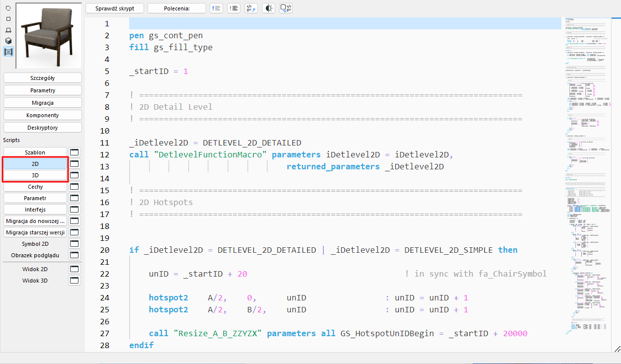The width and height of the screenshot is (621, 364).
Task: Select the 2D square preview icon
Action: pos(8,19)
